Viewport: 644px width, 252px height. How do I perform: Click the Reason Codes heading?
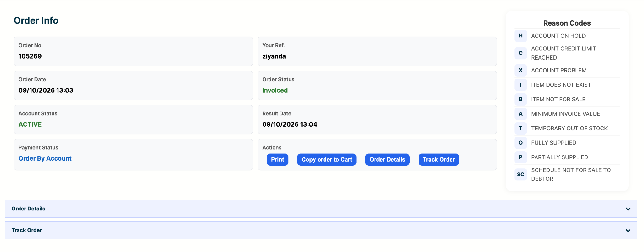567,23
